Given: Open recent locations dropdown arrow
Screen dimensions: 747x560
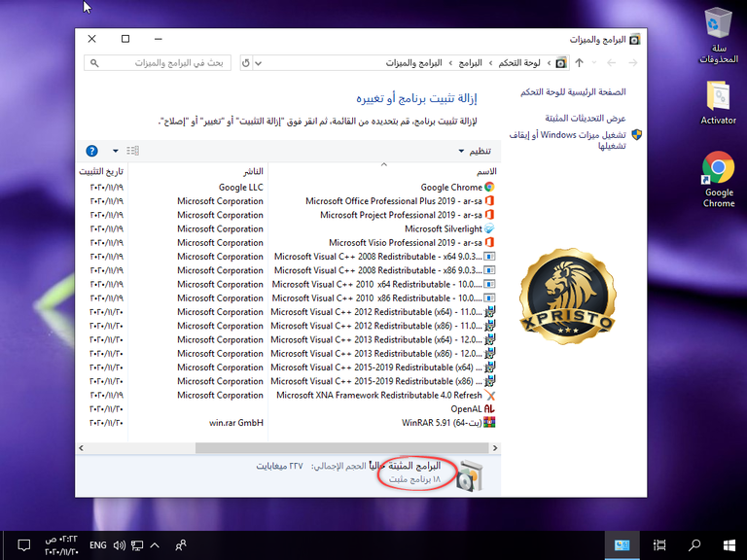Looking at the screenshot, I should point(594,63).
